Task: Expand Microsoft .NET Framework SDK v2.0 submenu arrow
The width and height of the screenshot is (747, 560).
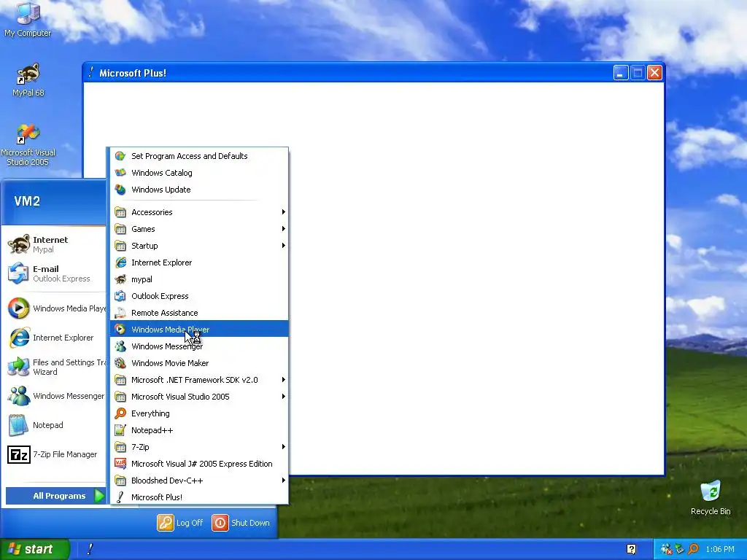Action: [x=284, y=379]
